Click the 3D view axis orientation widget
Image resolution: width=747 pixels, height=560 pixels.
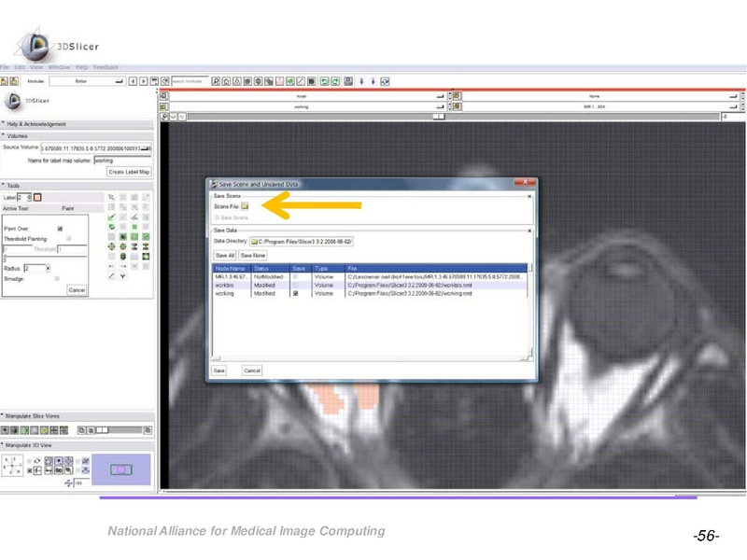pyautogui.click(x=12, y=466)
